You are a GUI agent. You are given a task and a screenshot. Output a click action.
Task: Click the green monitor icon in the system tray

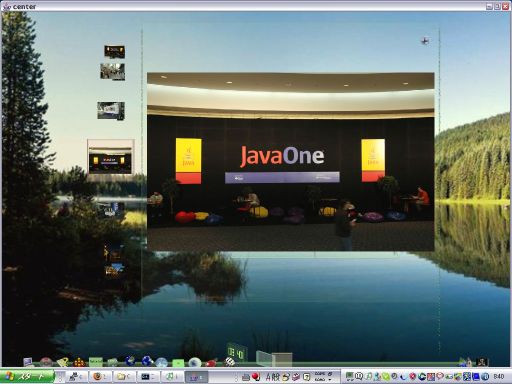click(349, 376)
